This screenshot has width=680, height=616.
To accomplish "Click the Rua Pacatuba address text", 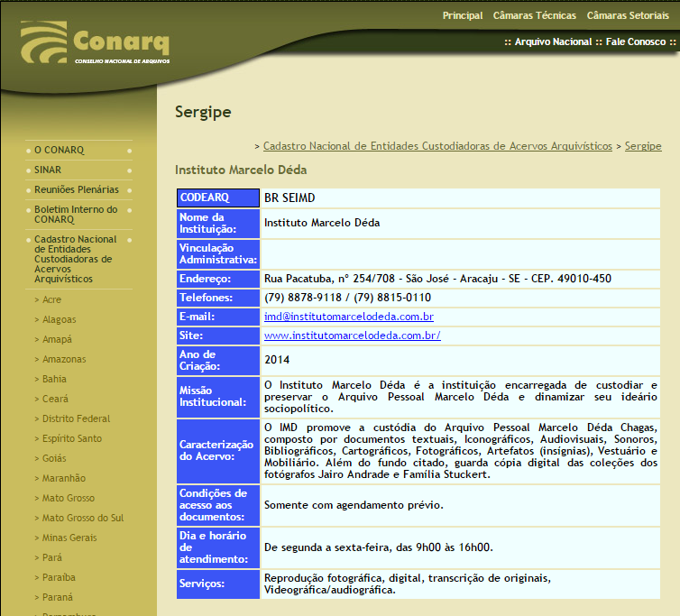I will (x=437, y=279).
